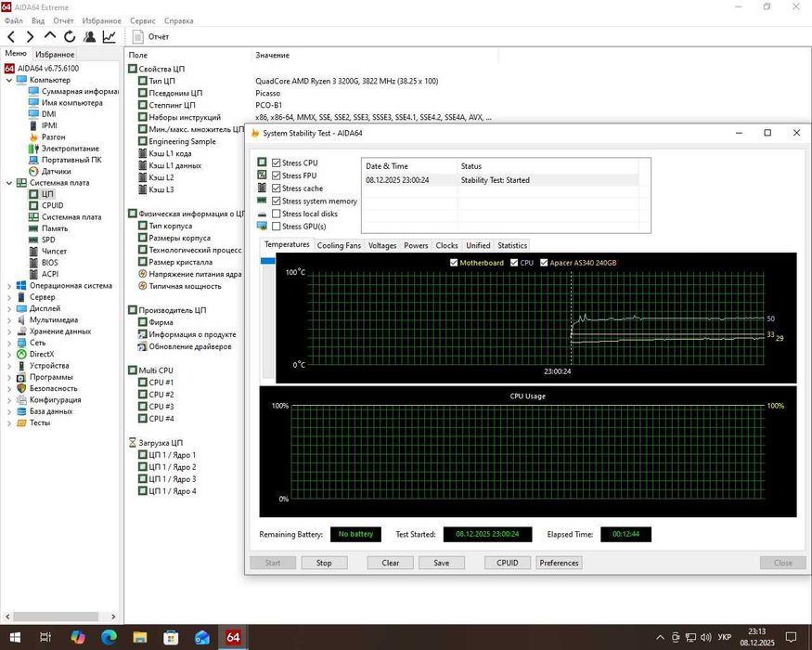Collapse the Системная плата tree node

point(8,183)
